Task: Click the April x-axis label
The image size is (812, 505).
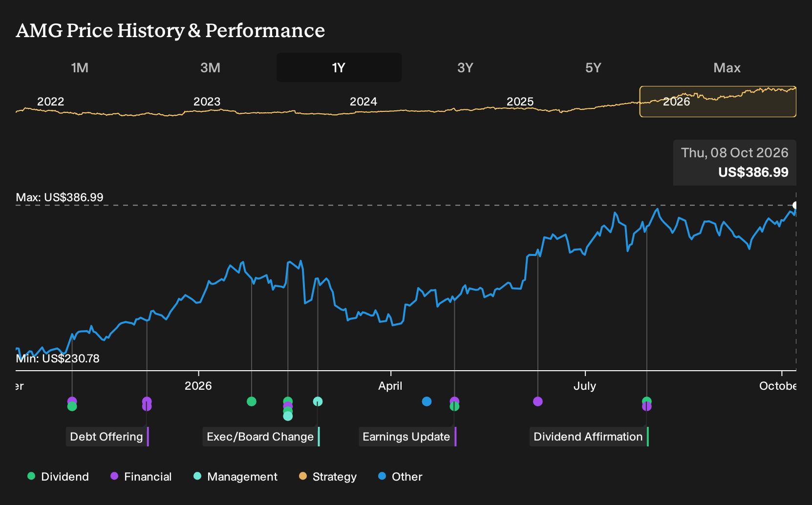Action: pos(390,386)
